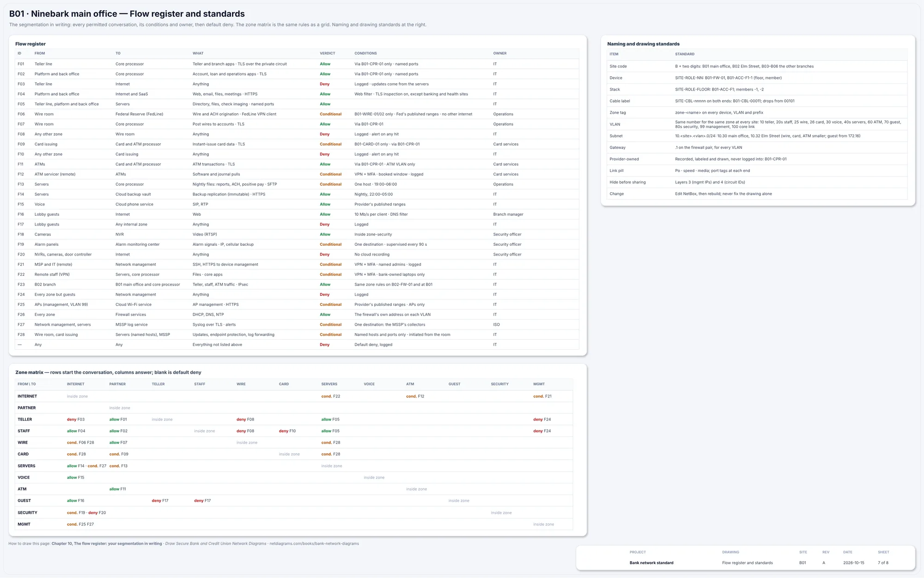Screen dimensions: 924x578
Task: Select 'MSSP log service' destination cell
Action: (132, 325)
